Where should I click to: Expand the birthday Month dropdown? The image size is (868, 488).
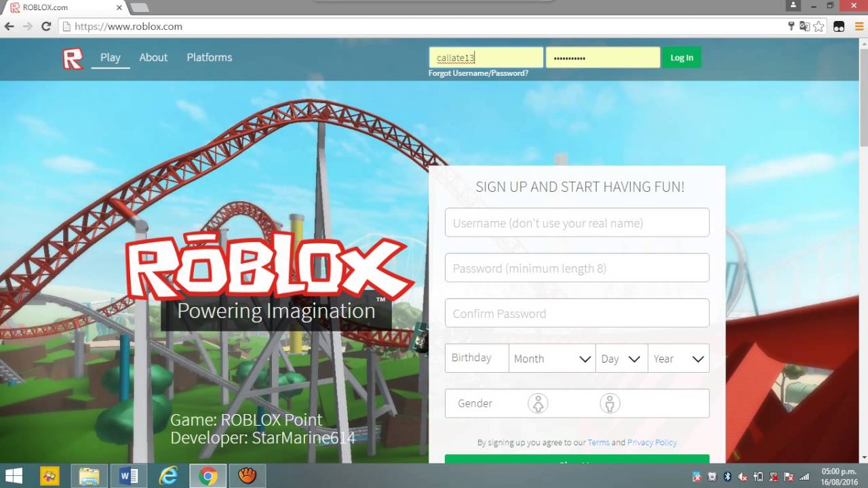(552, 359)
